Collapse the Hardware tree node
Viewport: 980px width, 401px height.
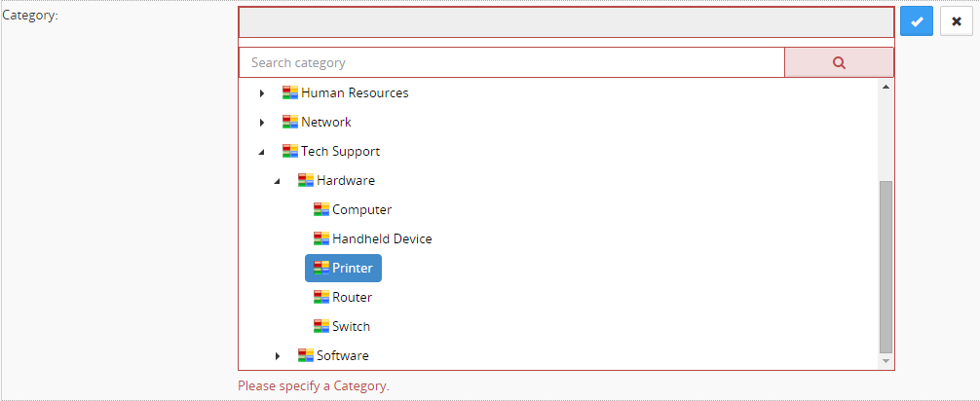(x=277, y=182)
